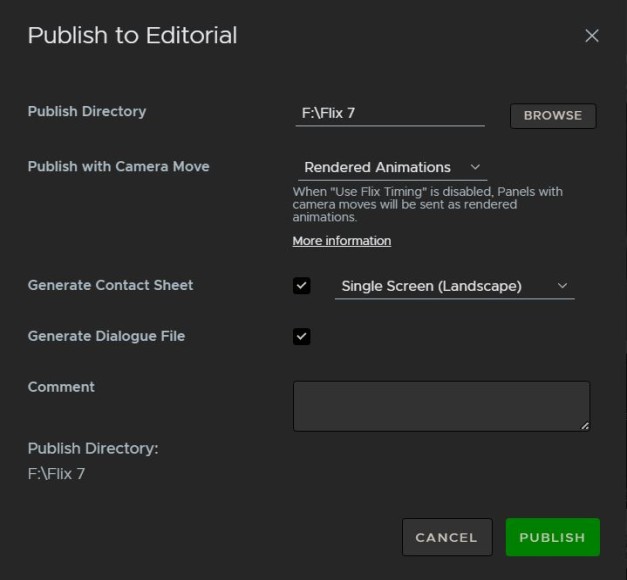The width and height of the screenshot is (627, 580).
Task: Click the Publish Directory path field
Action: tap(389, 114)
